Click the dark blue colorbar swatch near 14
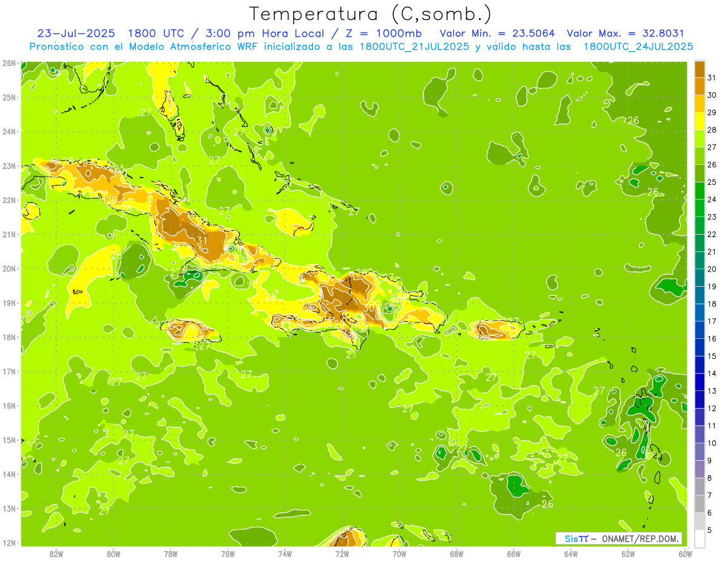Viewport: 728px width, 562px height. [699, 382]
